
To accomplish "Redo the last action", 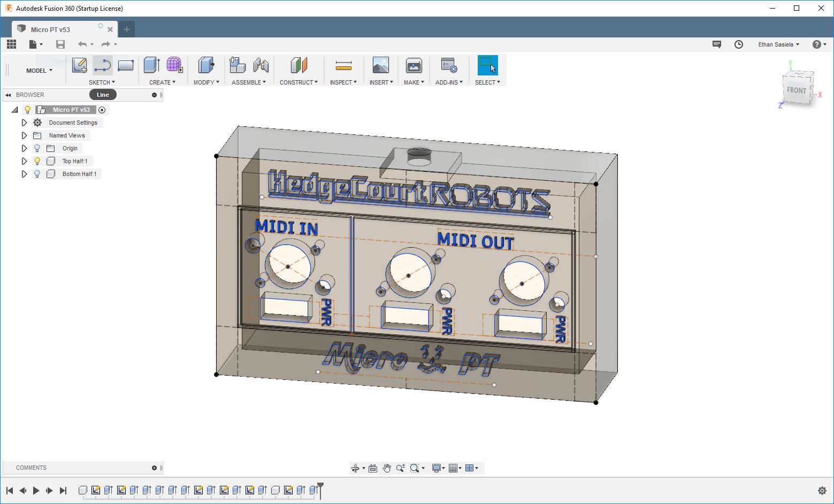I will (106, 44).
